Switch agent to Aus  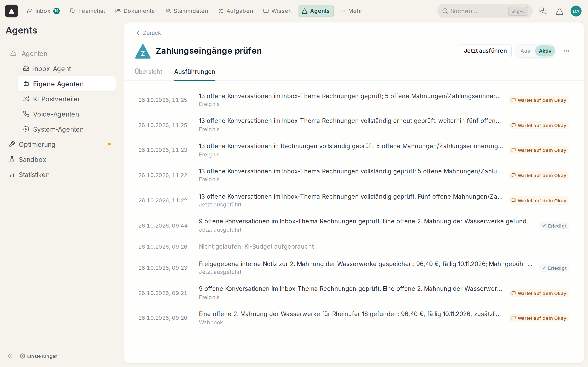pyautogui.click(x=525, y=51)
